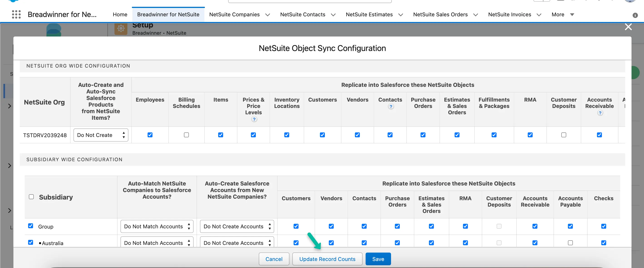644x268 pixels.
Task: Switch to the Home tab
Action: tap(120, 15)
